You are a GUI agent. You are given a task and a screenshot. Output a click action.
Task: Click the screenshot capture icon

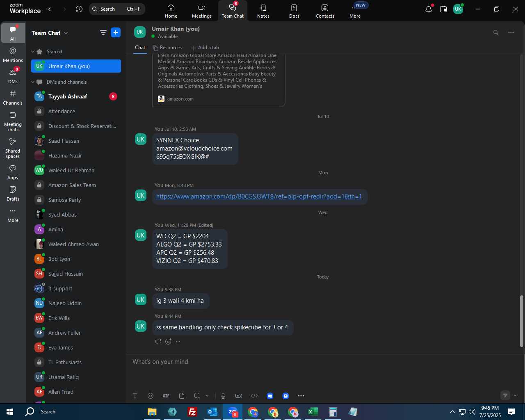click(197, 396)
